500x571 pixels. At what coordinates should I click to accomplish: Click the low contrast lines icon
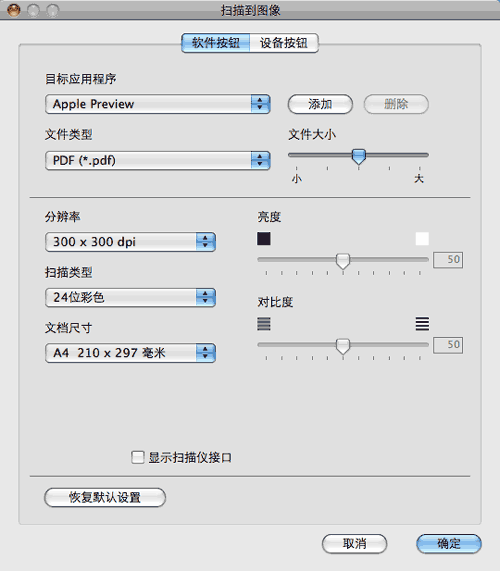tap(264, 323)
